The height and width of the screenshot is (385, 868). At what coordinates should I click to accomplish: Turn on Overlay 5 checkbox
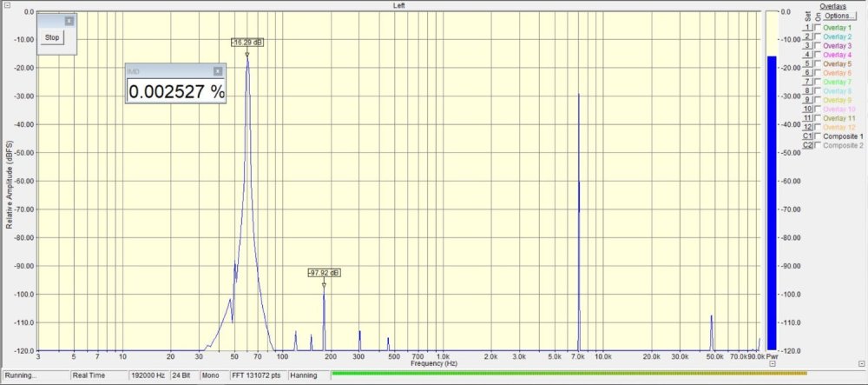click(x=817, y=63)
